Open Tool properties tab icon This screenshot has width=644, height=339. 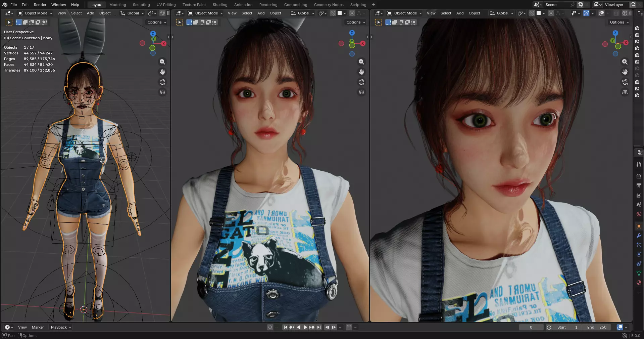639,164
